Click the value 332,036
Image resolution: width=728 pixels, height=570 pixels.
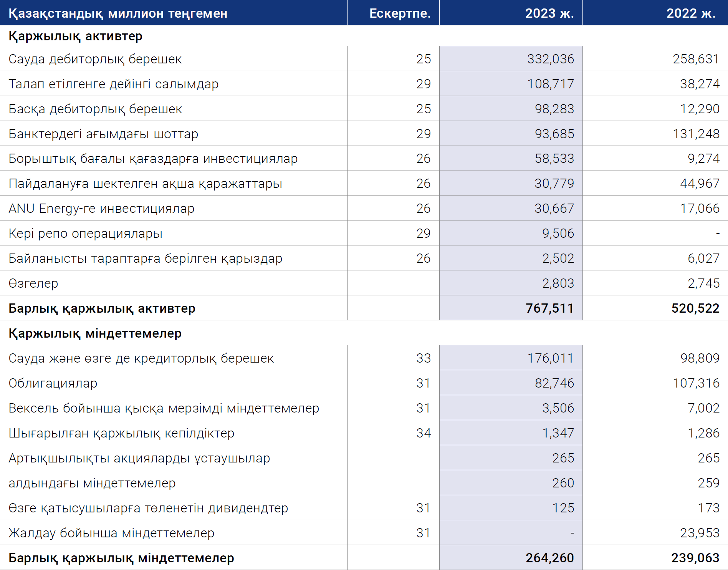pyautogui.click(x=550, y=59)
